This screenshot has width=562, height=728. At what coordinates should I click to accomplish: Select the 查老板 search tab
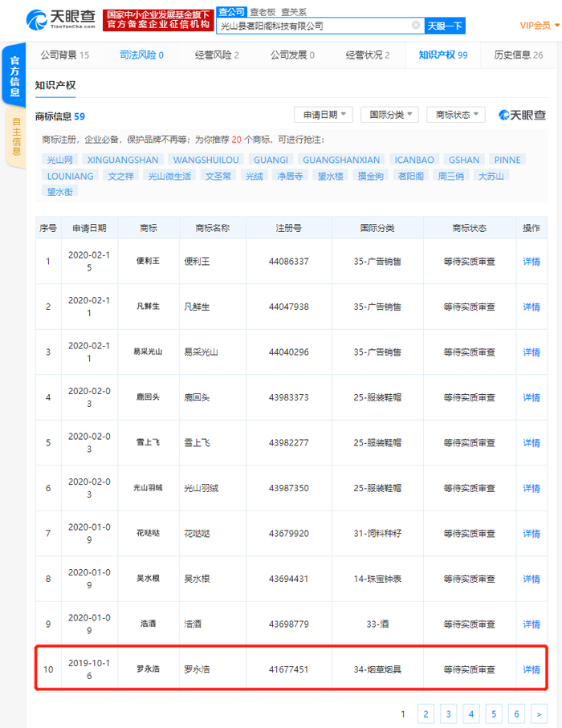coord(263,12)
